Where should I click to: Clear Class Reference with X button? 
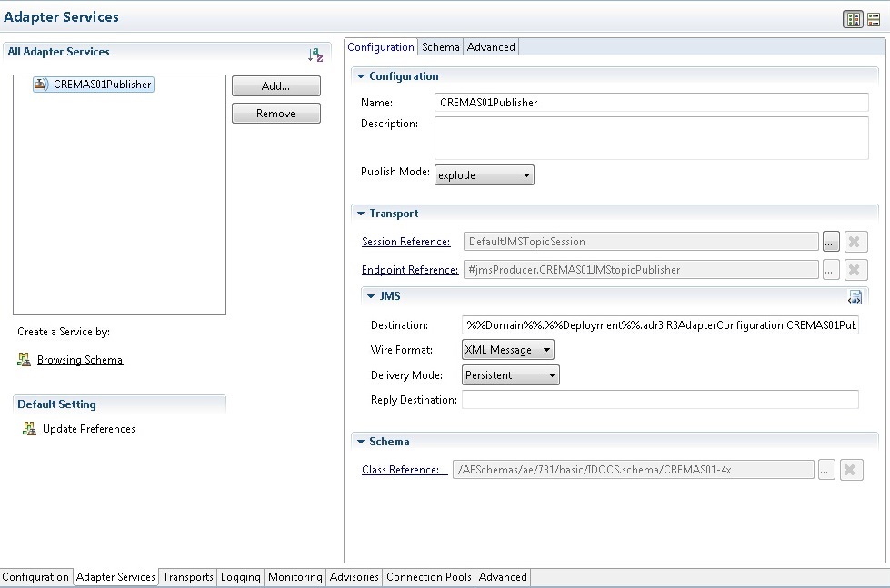coord(851,470)
